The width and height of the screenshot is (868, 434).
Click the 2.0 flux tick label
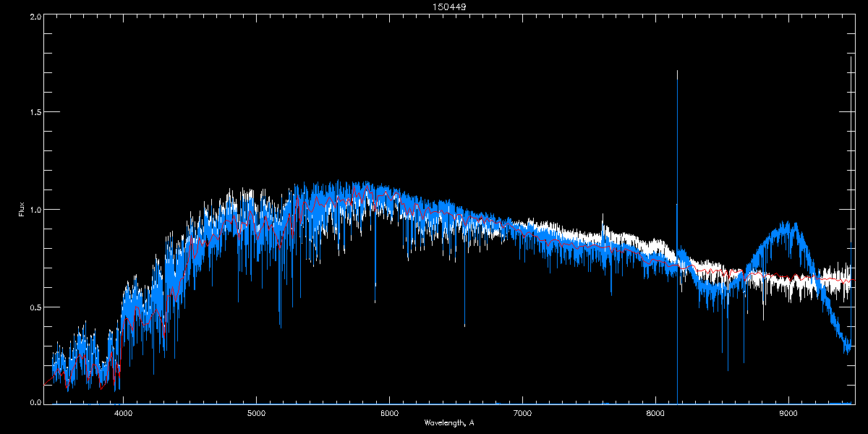pyautogui.click(x=35, y=16)
